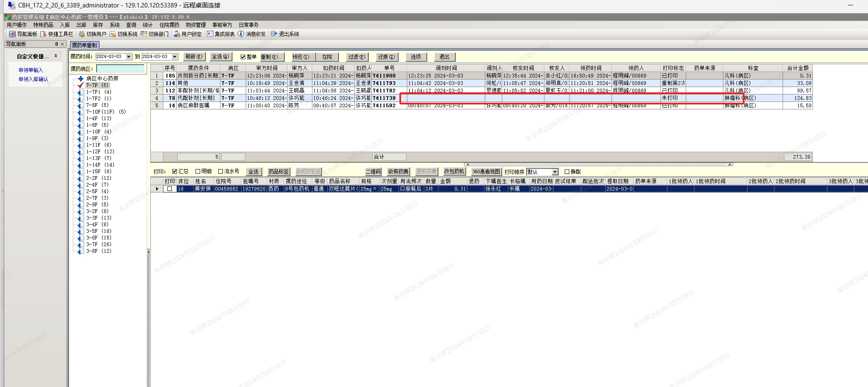Click the 退出系统 exit icon
The height and width of the screenshot is (387, 868).
274,34
